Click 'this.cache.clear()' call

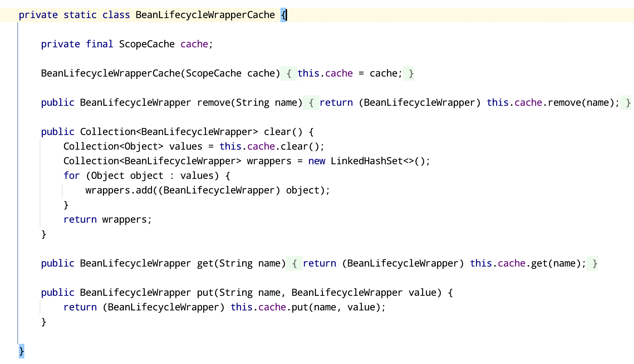[x=269, y=147]
